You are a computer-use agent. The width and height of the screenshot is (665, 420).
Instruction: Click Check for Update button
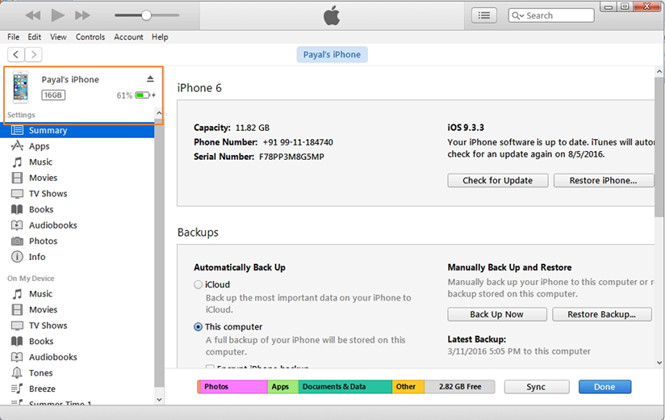497,180
